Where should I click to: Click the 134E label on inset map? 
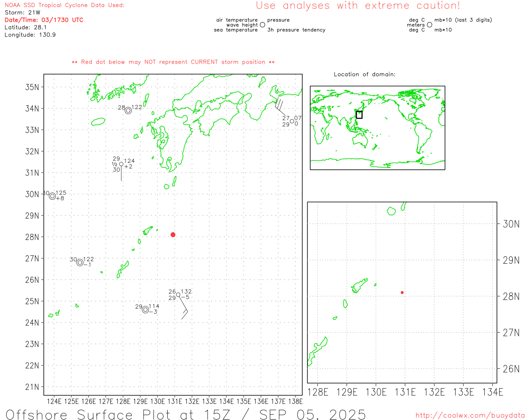pyautogui.click(x=493, y=392)
